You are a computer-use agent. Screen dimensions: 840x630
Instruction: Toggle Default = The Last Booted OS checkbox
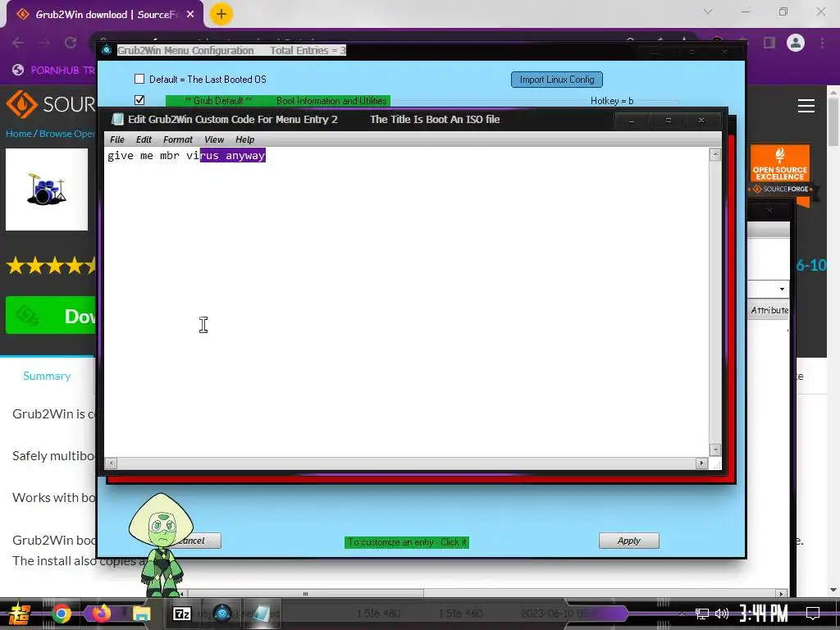[139, 79]
